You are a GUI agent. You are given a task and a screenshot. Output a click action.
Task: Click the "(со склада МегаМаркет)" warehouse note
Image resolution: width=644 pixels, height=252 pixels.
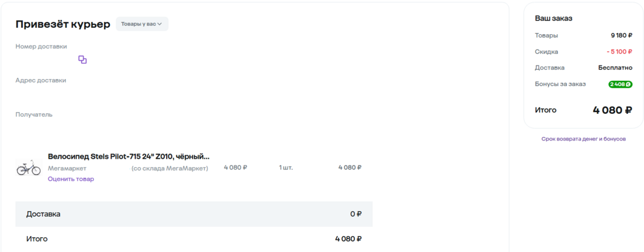170,168
